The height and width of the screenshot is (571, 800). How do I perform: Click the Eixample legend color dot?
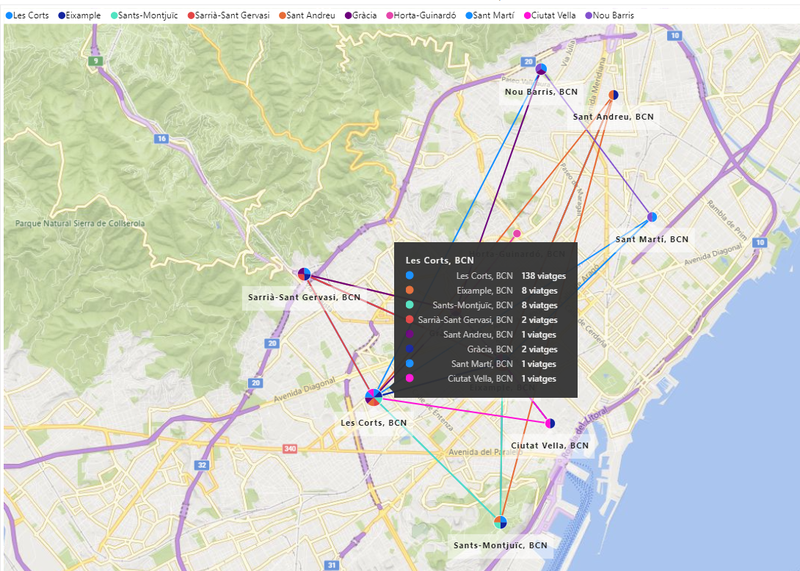[x=61, y=16]
